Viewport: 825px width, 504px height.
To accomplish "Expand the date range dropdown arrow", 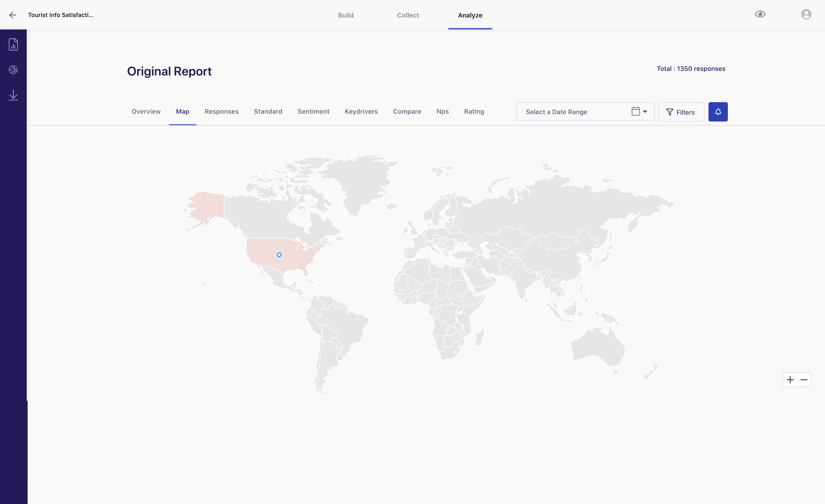I will click(645, 112).
